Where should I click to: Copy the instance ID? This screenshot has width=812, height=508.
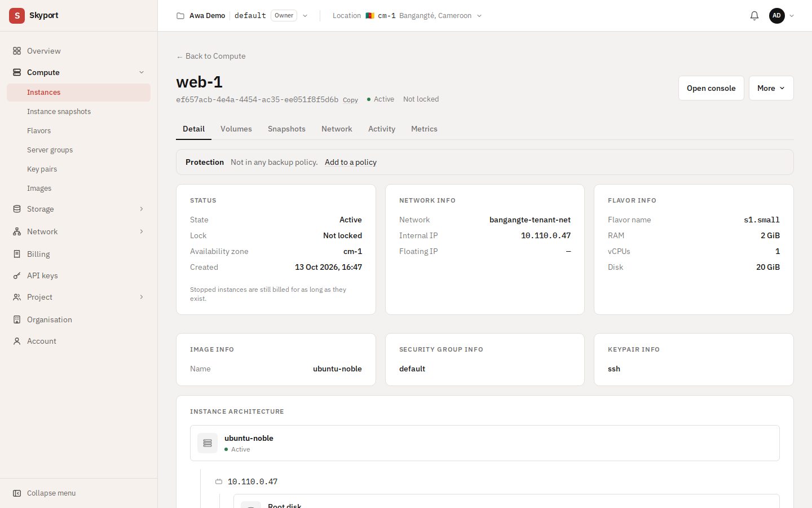350,100
